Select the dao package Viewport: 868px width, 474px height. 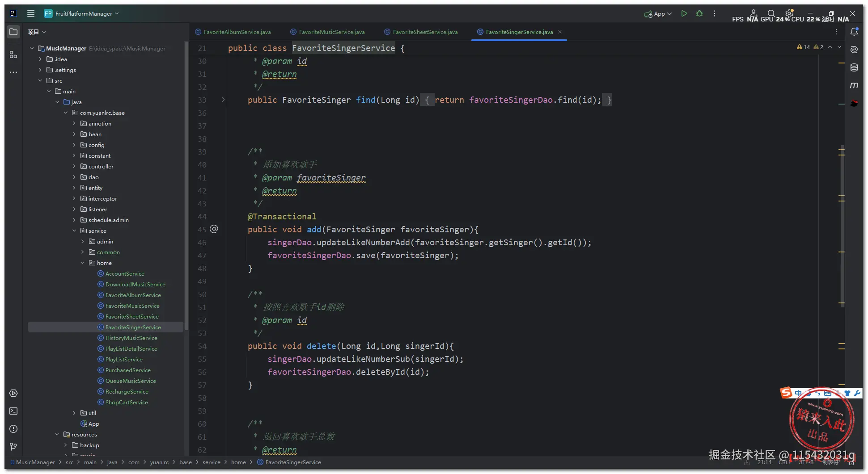pyautogui.click(x=93, y=177)
